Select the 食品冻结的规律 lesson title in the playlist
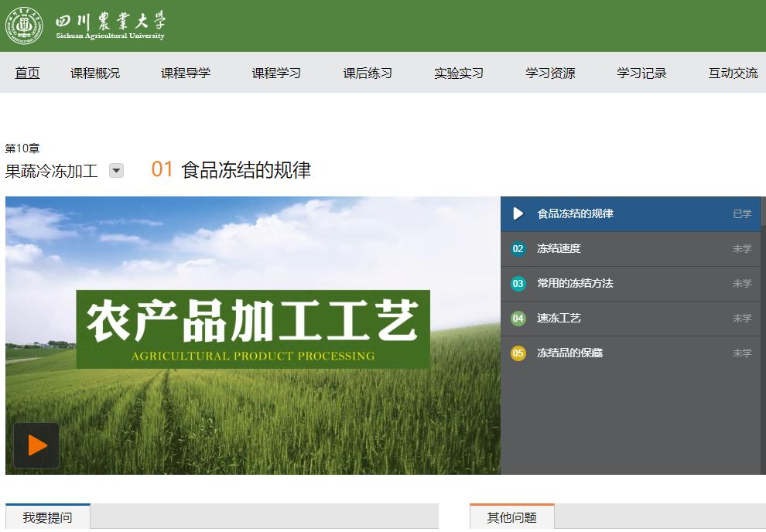This screenshot has height=532, width=766. 575,213
